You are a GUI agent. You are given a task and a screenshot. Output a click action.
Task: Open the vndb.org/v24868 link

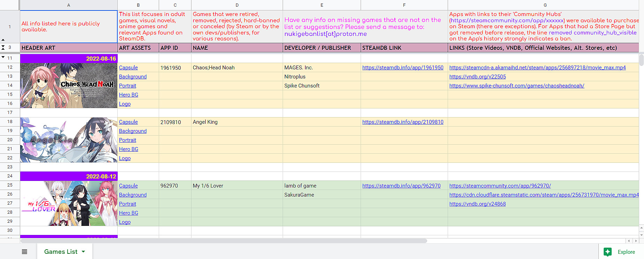[x=477, y=204]
